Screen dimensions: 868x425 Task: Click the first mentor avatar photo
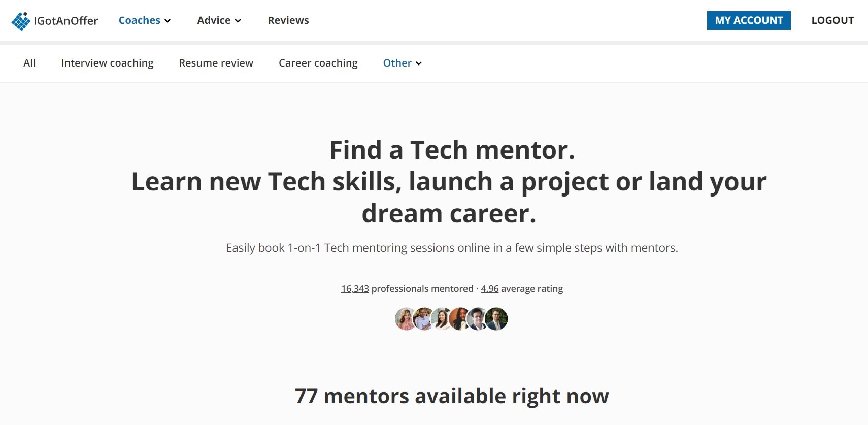point(406,319)
